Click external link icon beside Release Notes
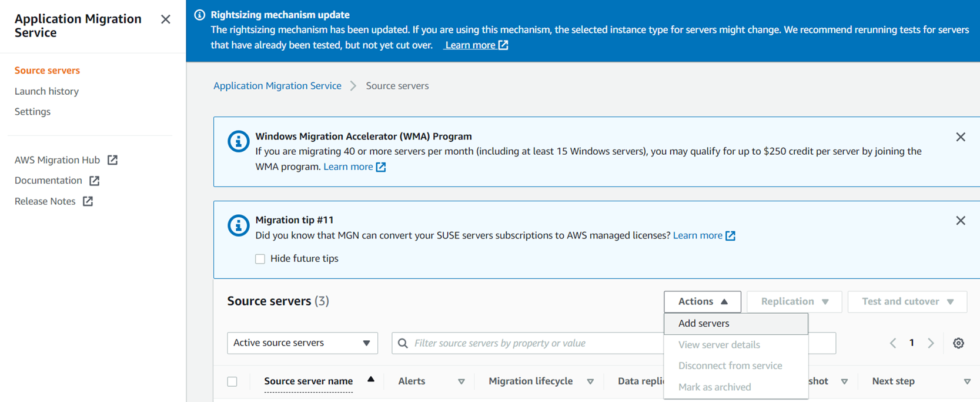This screenshot has width=980, height=402. (88, 201)
